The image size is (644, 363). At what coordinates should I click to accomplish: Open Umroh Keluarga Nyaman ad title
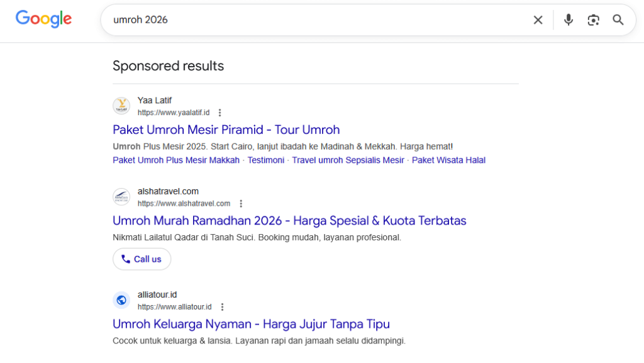251,324
